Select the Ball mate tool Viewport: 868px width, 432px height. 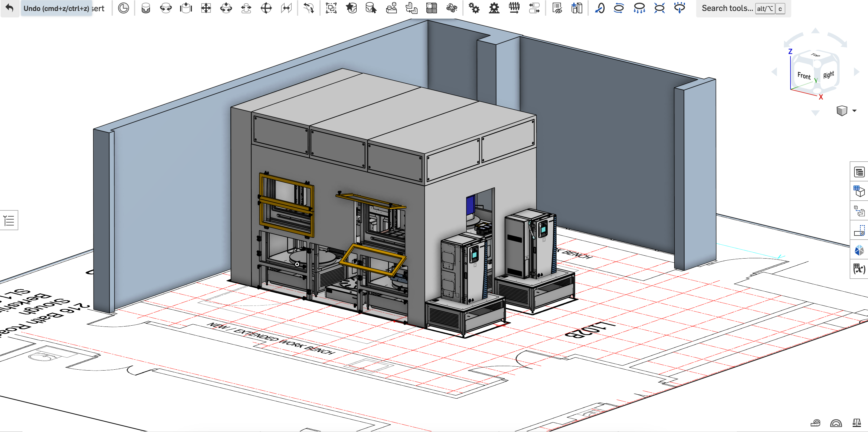pyautogui.click(x=266, y=8)
